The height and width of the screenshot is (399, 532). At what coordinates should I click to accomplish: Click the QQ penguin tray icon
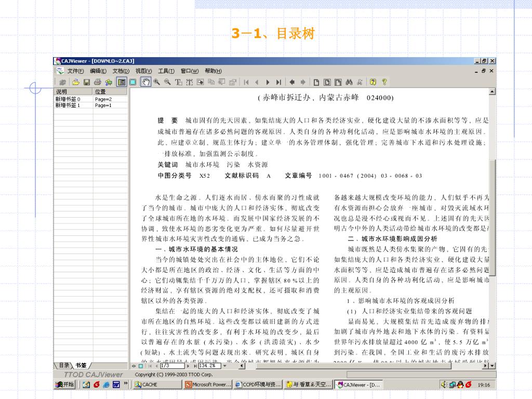pyautogui.click(x=460, y=384)
